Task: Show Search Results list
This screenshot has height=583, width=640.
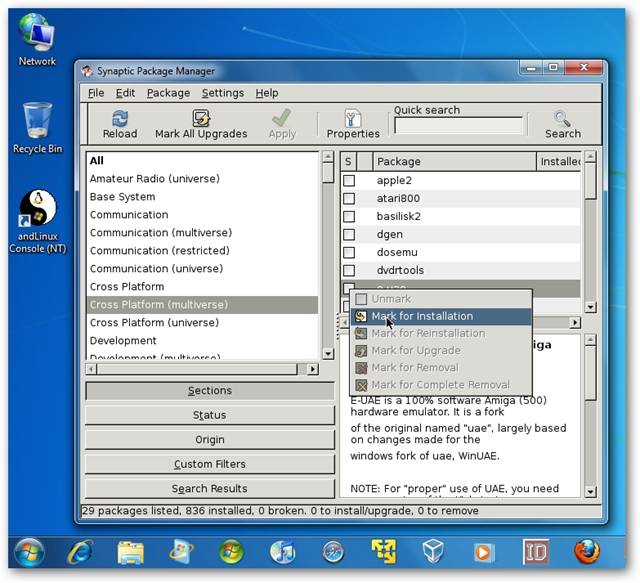Action: [210, 489]
